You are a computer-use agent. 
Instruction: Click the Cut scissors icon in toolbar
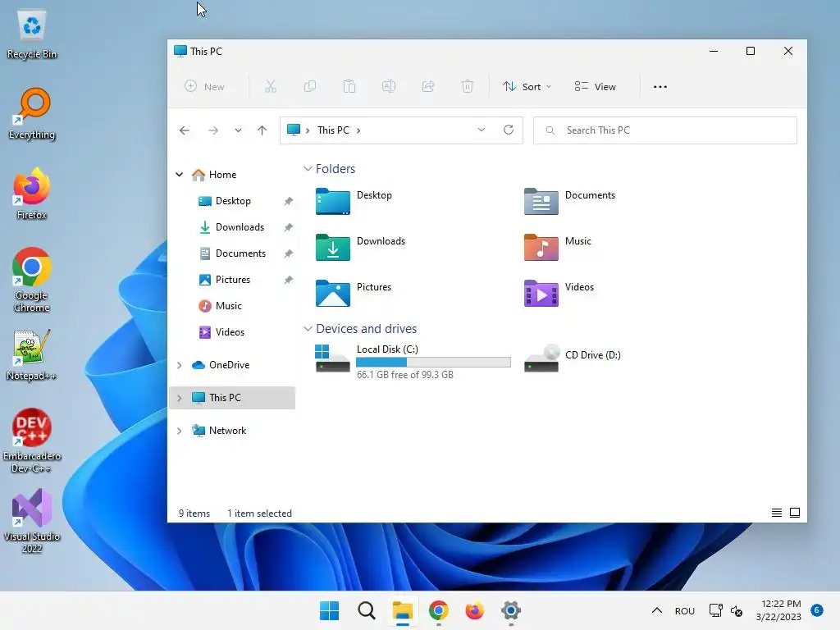(271, 86)
